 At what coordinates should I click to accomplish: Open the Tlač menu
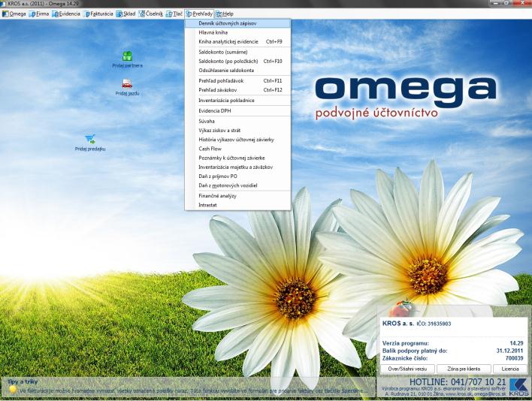pos(174,14)
